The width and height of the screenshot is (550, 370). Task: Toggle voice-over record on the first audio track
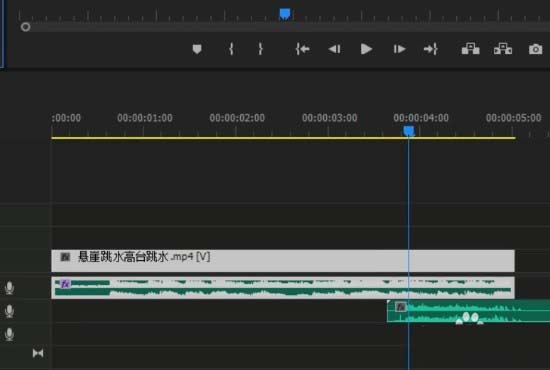(9, 288)
